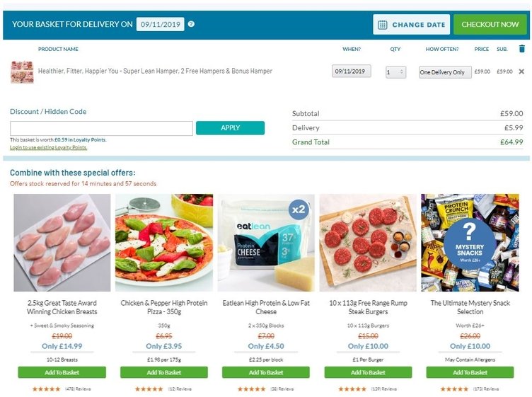This screenshot has height=397, width=532.
Task: Click the Eatlean cheese product image
Action: (x=266, y=243)
